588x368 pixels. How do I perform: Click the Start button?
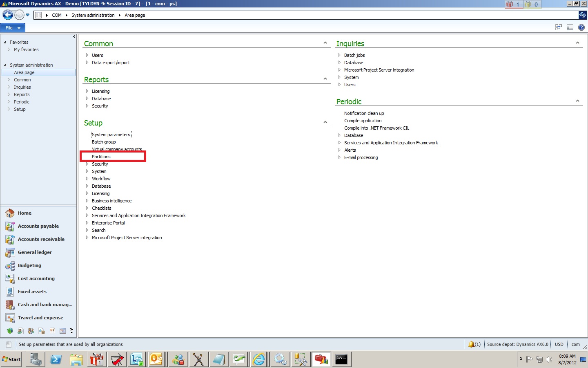coord(11,359)
